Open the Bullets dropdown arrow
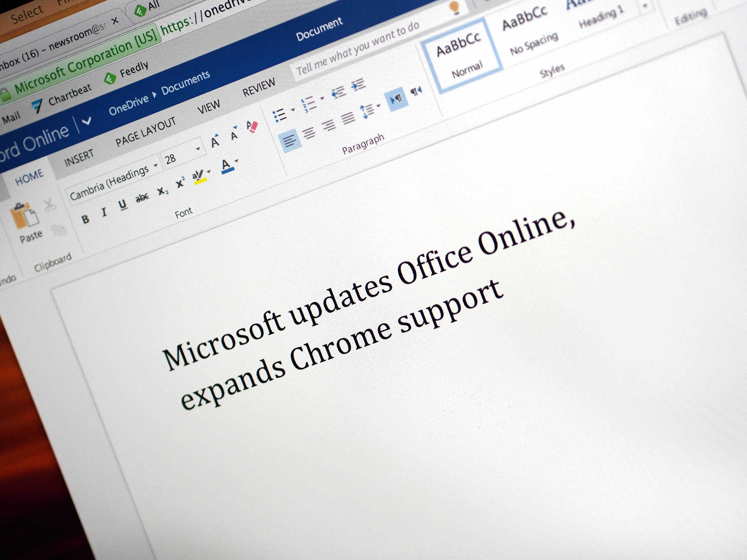Screen dimensions: 747x560 point(293,109)
